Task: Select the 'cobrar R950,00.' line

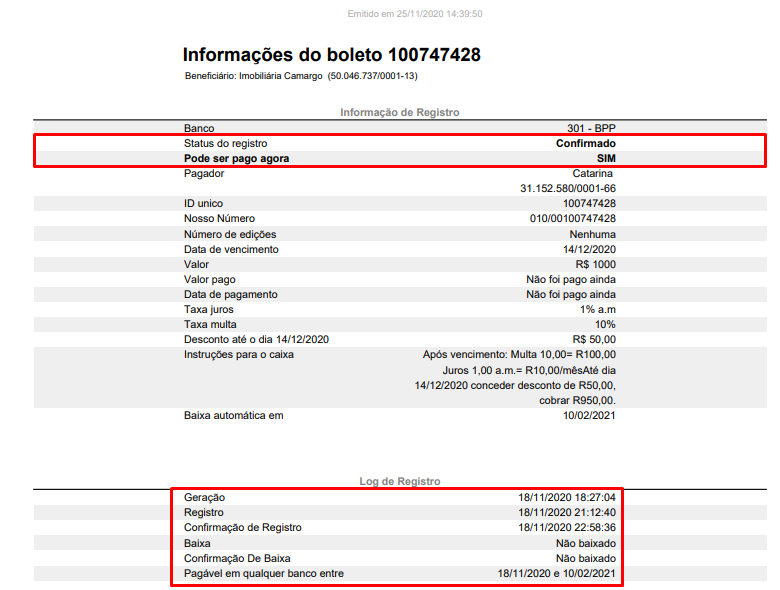Action: (x=578, y=400)
